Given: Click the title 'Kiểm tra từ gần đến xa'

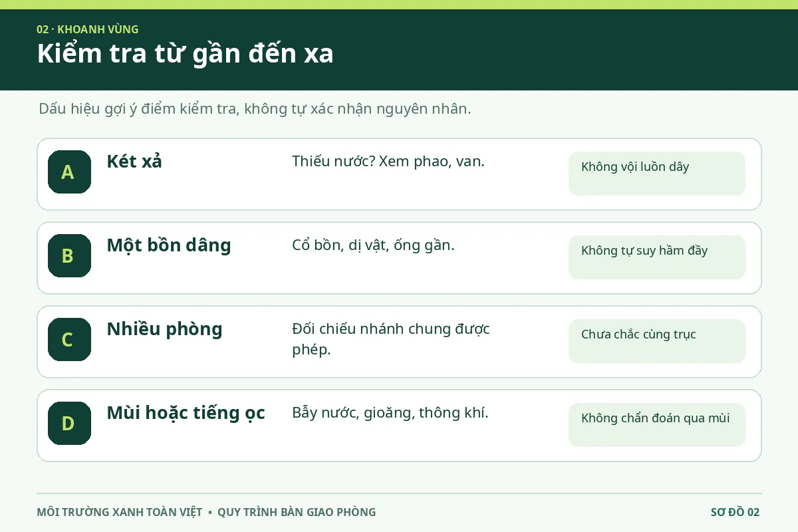Looking at the screenshot, I should [186, 54].
